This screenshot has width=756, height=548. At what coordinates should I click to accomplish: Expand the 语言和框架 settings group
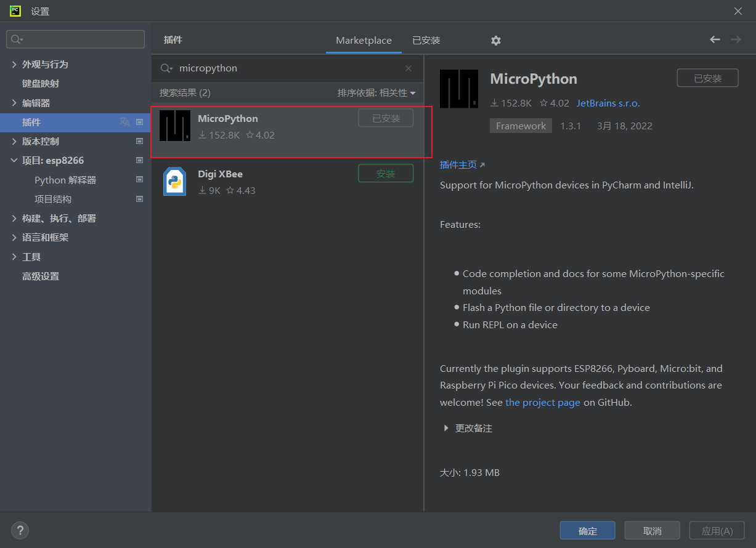coord(14,237)
